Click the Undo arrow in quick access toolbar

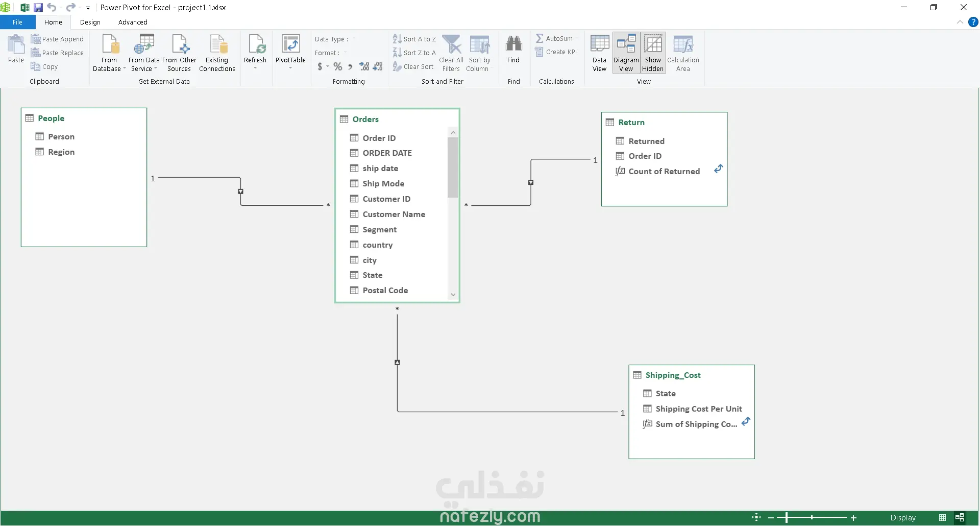point(52,7)
